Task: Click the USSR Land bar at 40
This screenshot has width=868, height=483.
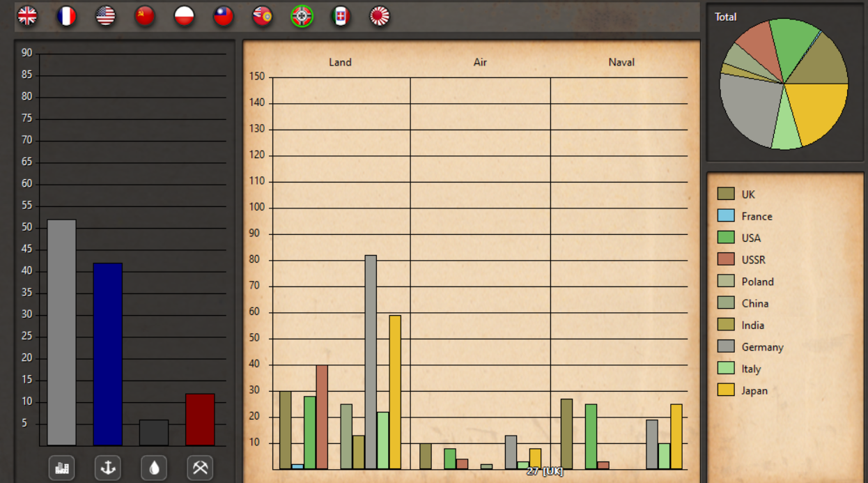Action: coord(322,417)
